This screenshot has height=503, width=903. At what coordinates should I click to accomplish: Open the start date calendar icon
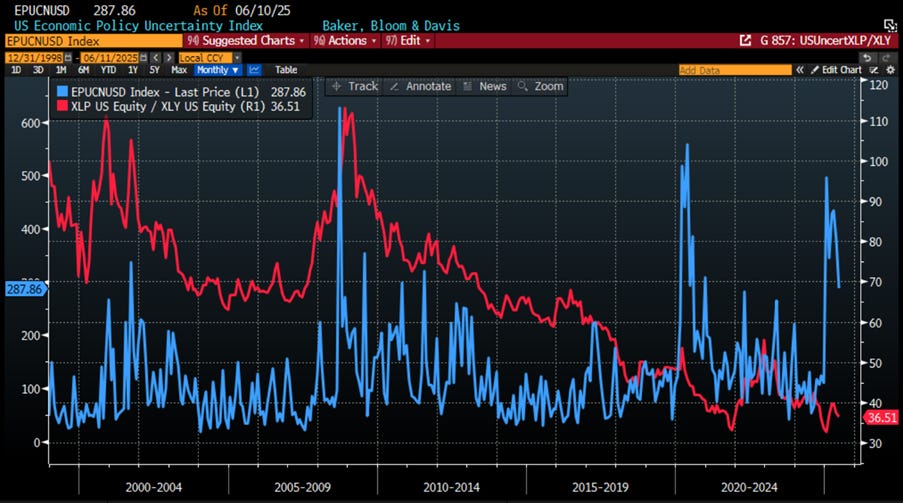tap(68, 58)
